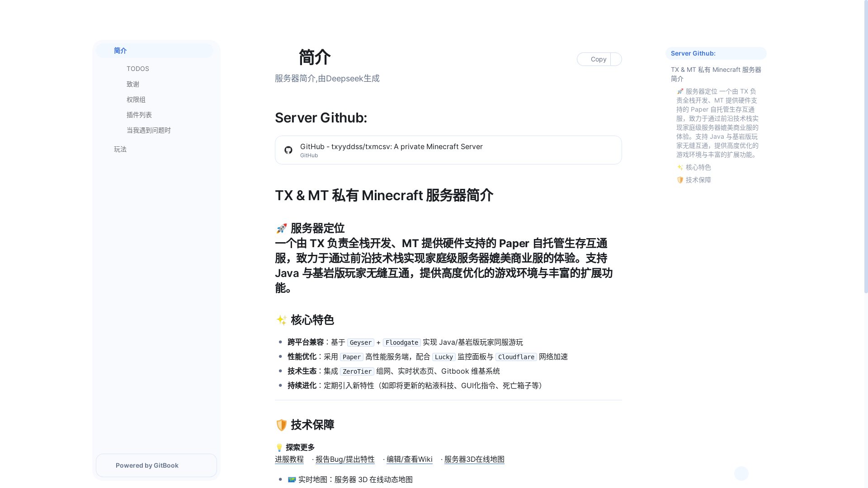The width and height of the screenshot is (868, 488).
Task: Open the 玩法 section in the sidebar
Action: 155,149
